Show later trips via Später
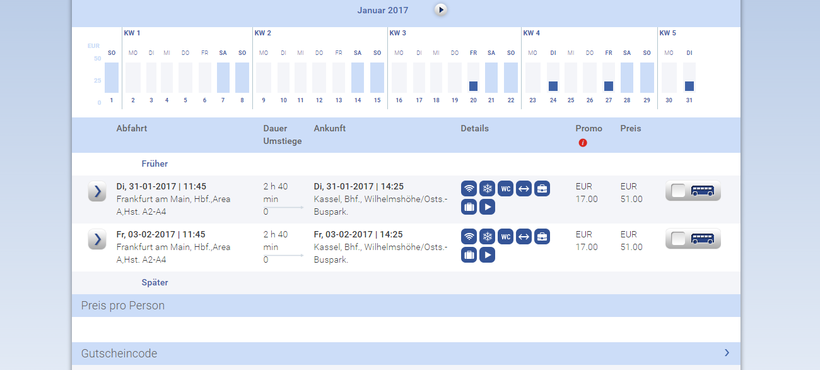 point(154,283)
